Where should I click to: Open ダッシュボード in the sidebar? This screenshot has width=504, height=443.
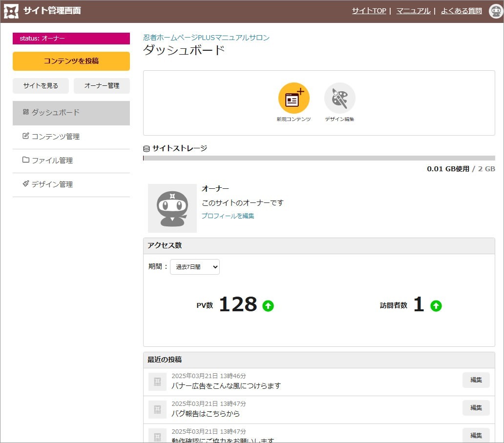[71, 113]
